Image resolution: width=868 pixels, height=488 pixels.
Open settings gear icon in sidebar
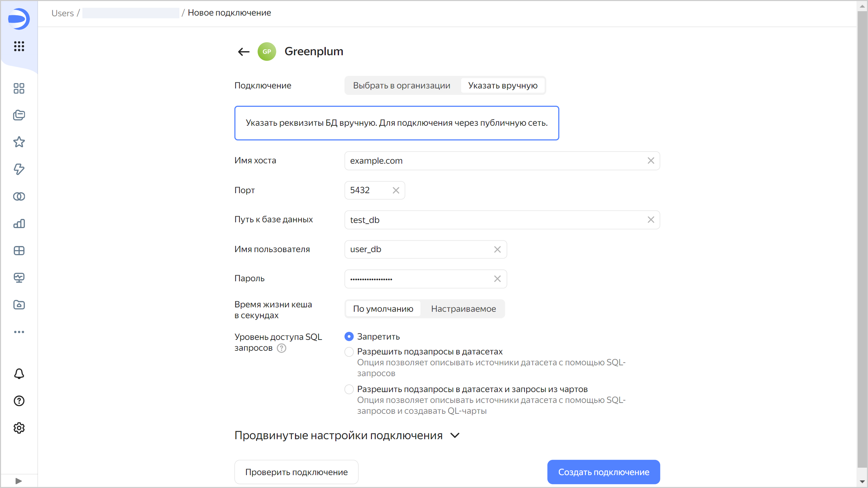click(x=19, y=428)
